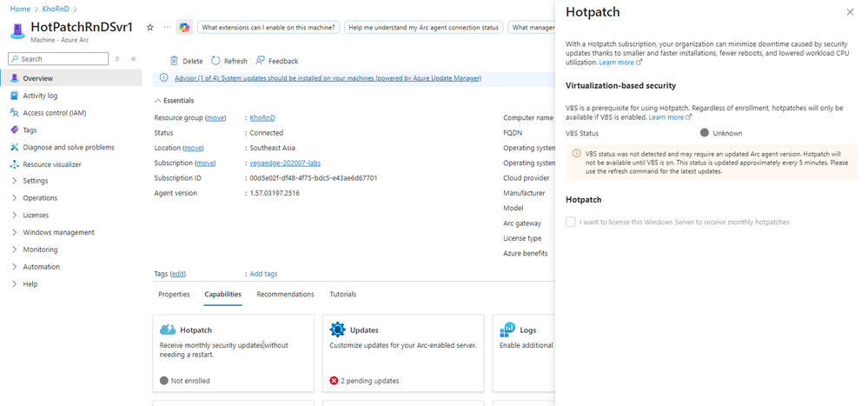
Task: Click move link next to Subscription
Action: (205, 163)
